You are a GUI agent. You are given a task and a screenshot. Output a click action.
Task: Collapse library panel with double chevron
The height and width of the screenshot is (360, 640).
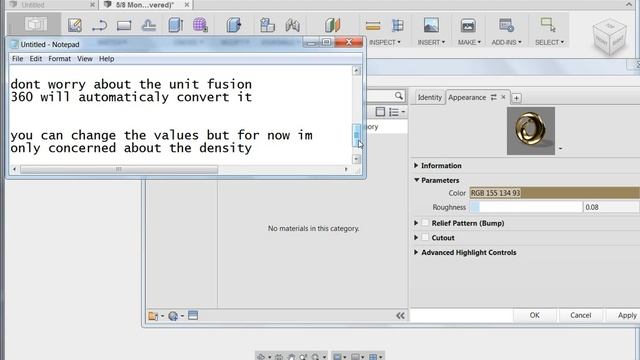coord(400,316)
